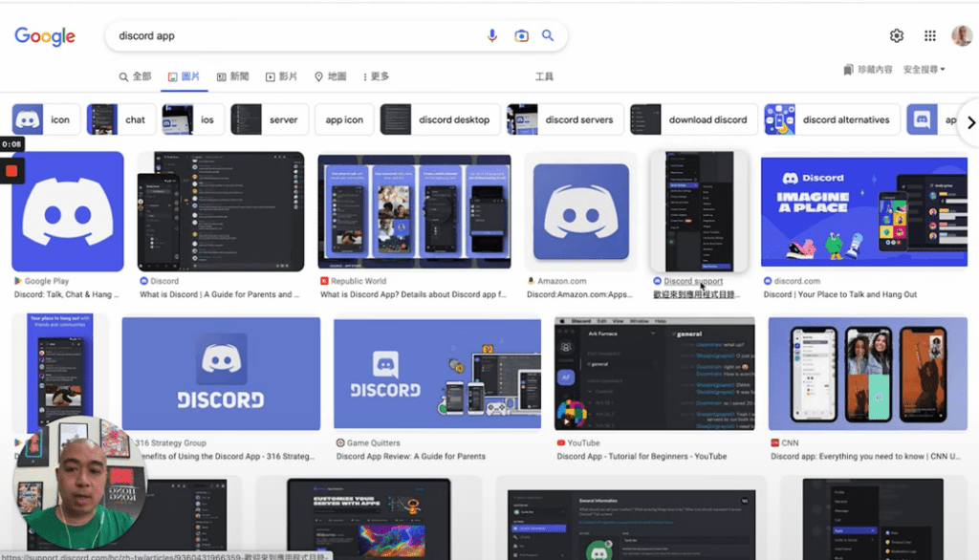Open the Guide for Parents screenshot image

coord(221,211)
